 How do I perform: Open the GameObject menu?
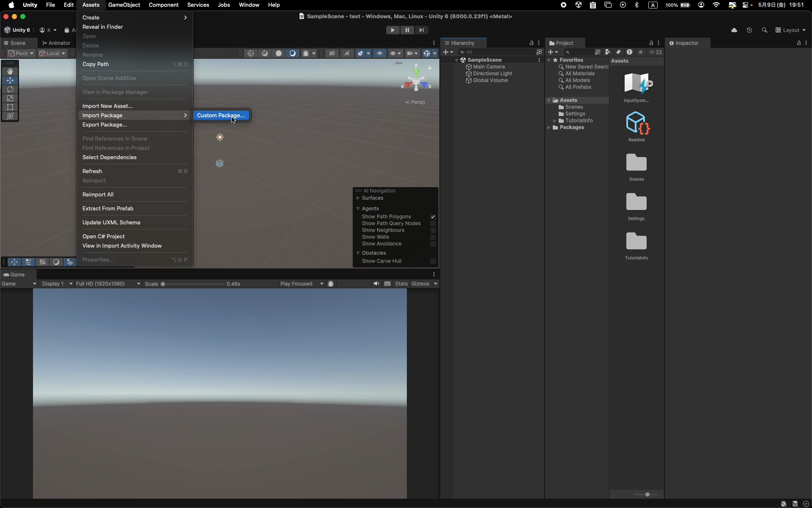pos(124,5)
